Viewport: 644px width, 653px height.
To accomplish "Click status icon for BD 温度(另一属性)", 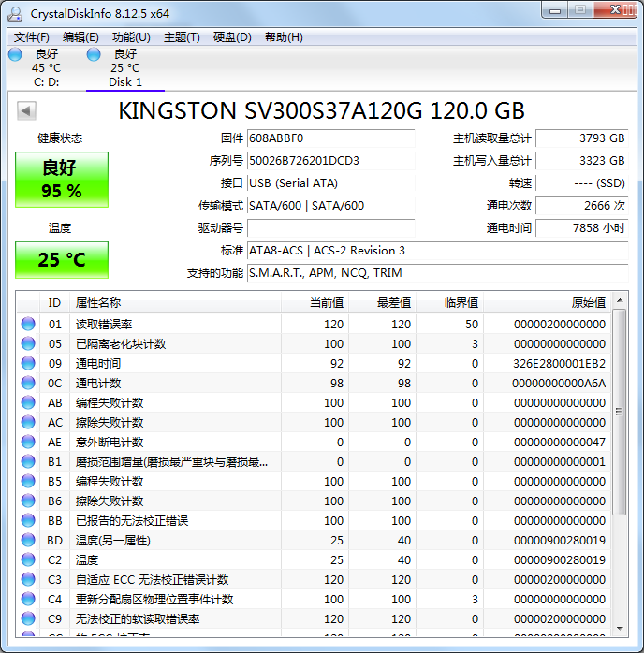I will click(x=28, y=540).
